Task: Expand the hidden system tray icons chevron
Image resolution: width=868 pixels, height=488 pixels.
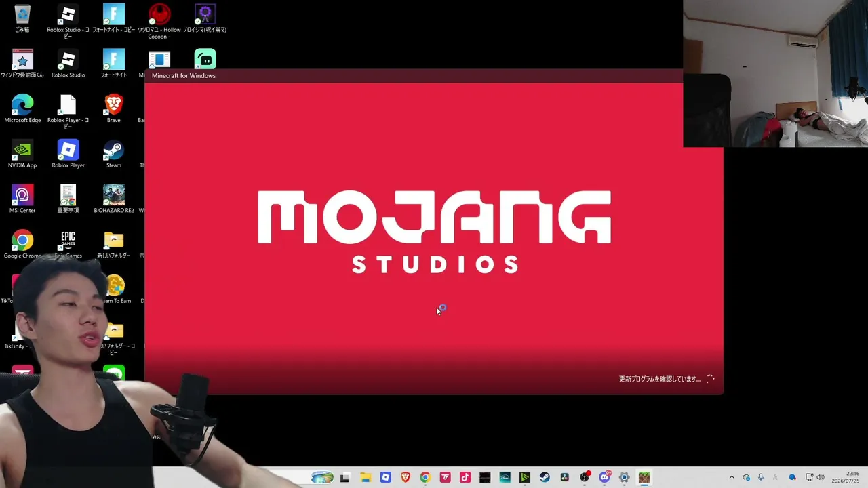Action: (731, 477)
